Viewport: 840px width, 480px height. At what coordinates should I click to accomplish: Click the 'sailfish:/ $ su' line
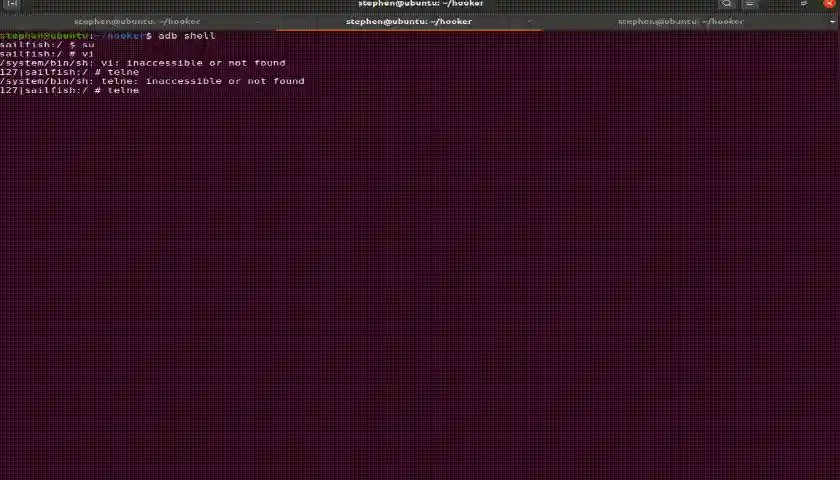point(47,45)
